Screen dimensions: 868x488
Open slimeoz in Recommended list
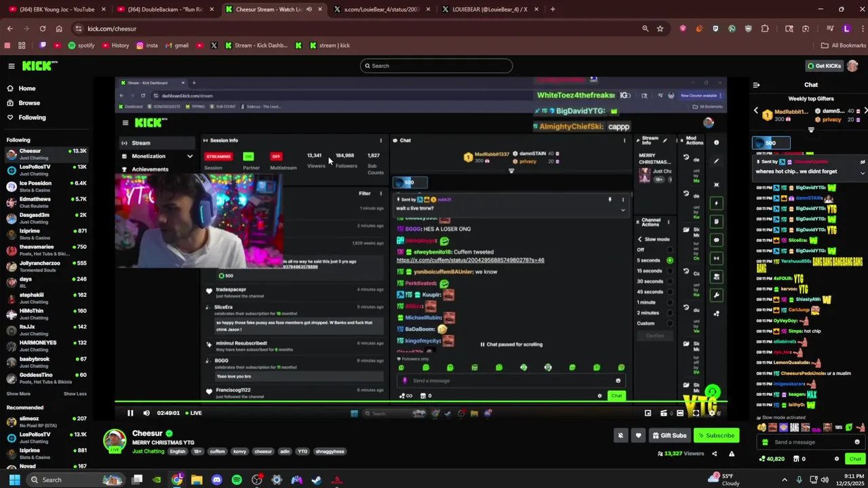tap(46, 422)
